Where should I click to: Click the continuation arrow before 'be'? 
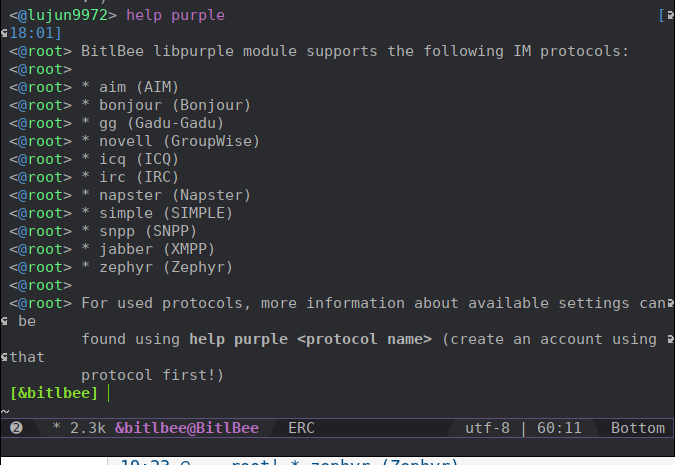7,321
